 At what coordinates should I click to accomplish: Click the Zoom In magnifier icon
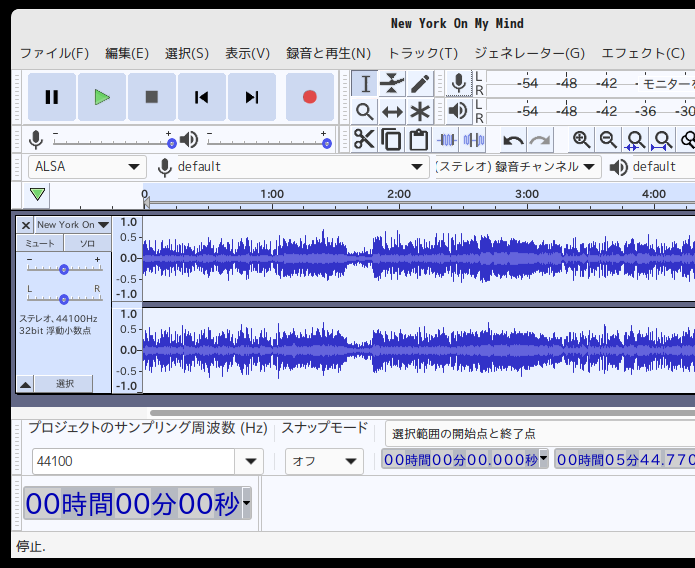click(x=581, y=140)
